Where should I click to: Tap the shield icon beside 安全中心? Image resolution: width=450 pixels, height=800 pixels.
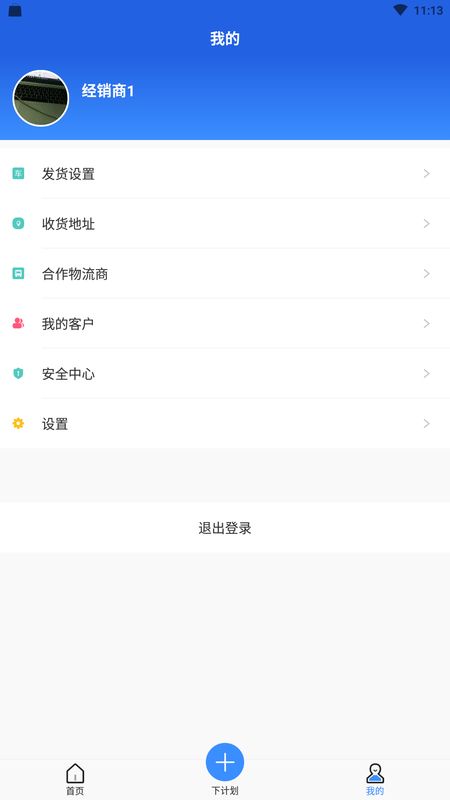coord(18,373)
